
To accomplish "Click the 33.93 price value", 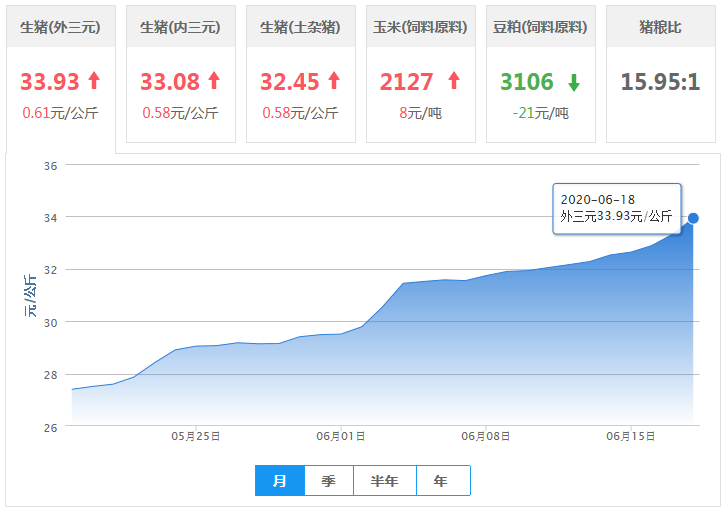I will pos(50,82).
